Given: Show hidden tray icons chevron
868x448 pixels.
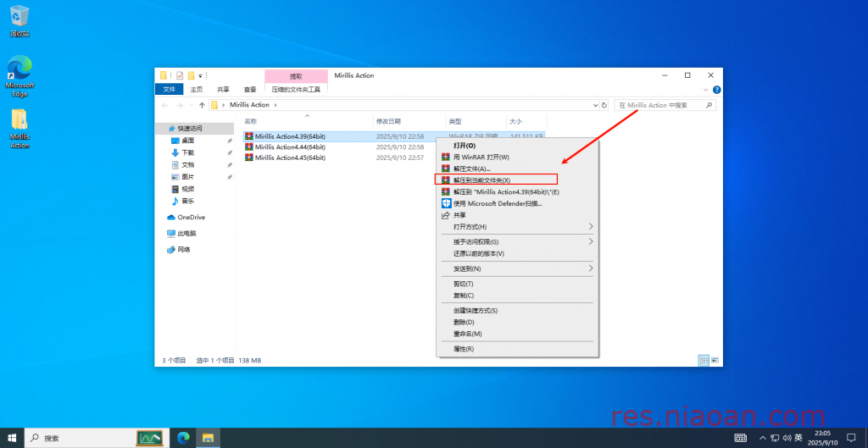Looking at the screenshot, I should [x=763, y=438].
